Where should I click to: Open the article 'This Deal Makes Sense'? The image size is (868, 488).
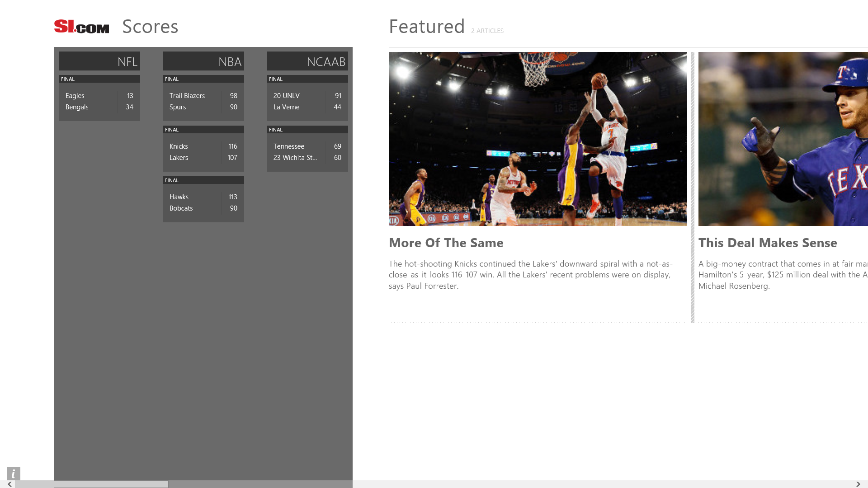point(768,243)
